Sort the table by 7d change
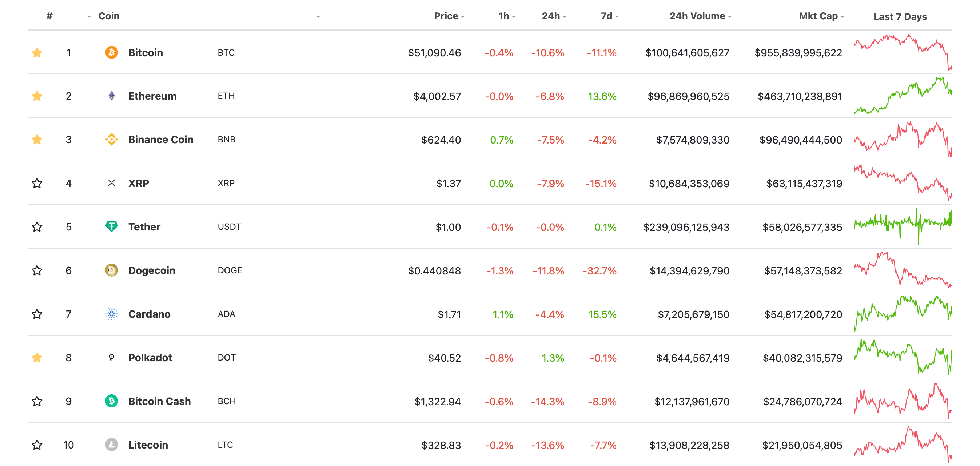 606,16
